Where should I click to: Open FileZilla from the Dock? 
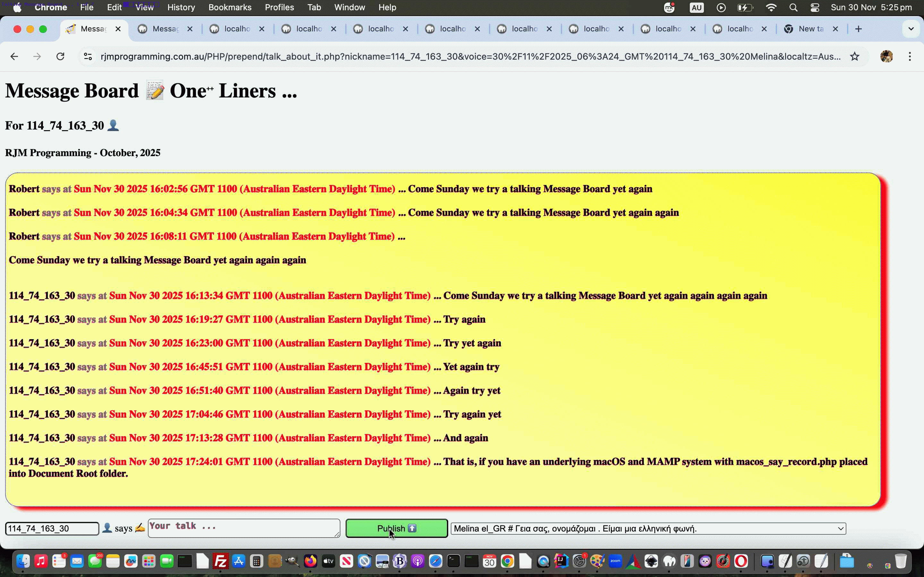pyautogui.click(x=220, y=561)
